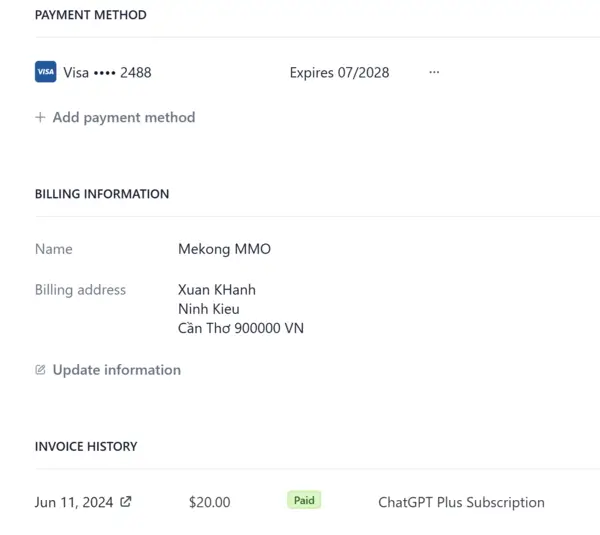Click the Payment Method section heading
Viewport: 600px width, 535px height.
point(91,15)
